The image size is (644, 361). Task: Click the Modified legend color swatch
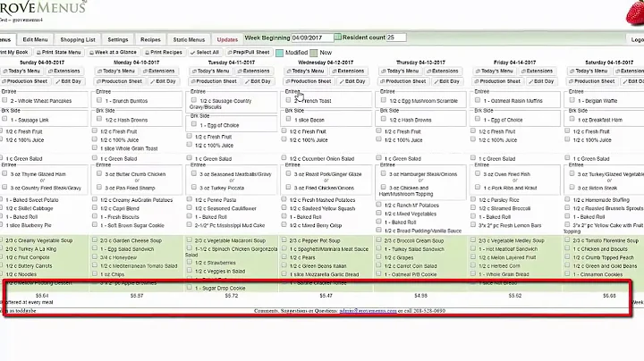pos(279,53)
